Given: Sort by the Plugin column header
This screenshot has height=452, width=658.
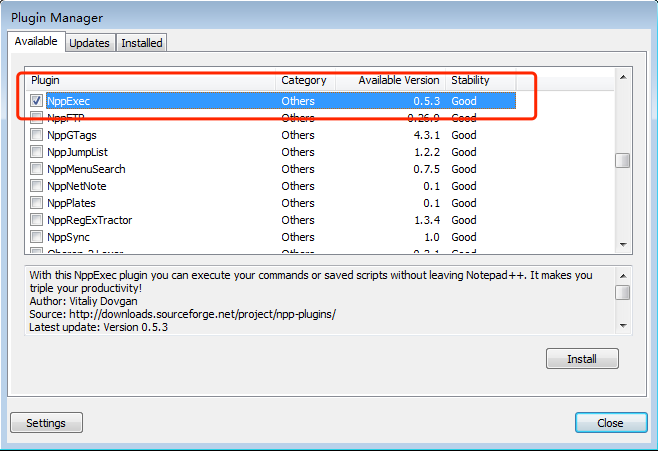Looking at the screenshot, I should coord(150,80).
